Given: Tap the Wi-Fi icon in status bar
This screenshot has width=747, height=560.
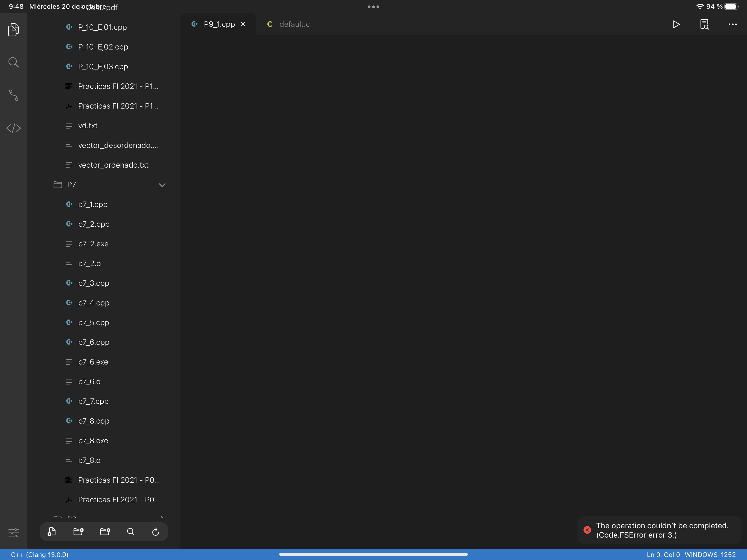Looking at the screenshot, I should click(x=700, y=6).
